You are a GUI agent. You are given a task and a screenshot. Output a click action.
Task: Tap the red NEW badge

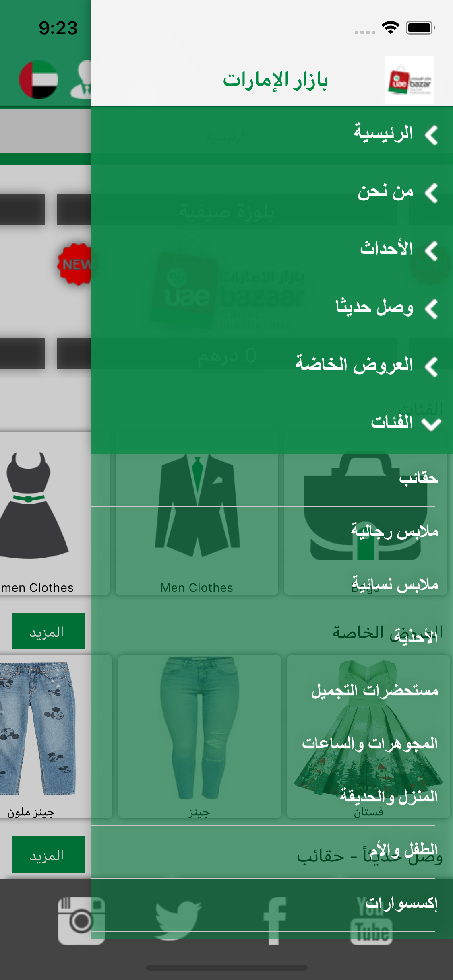pyautogui.click(x=74, y=264)
